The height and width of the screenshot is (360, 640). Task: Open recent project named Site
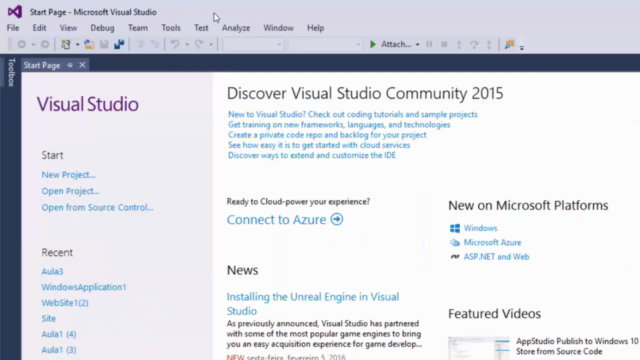(x=49, y=318)
